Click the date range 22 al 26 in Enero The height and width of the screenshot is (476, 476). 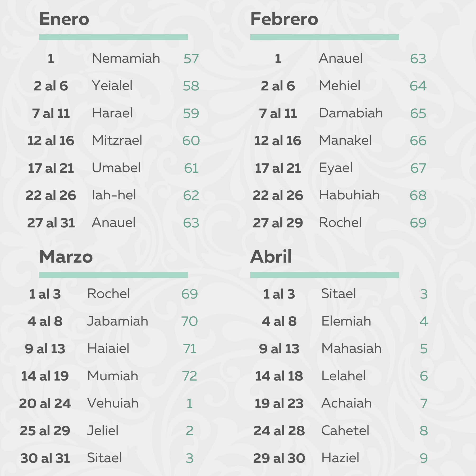click(x=51, y=195)
